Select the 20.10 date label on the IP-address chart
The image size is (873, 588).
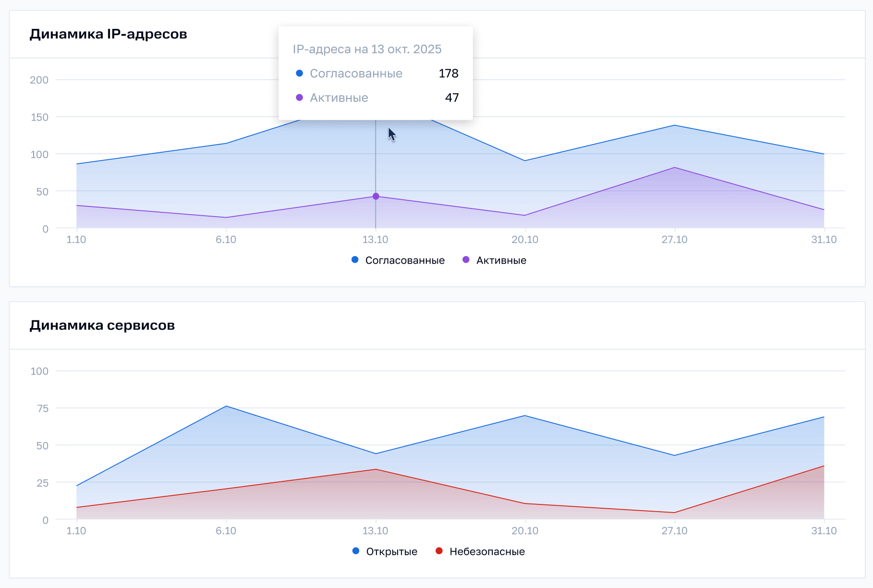[x=524, y=240]
